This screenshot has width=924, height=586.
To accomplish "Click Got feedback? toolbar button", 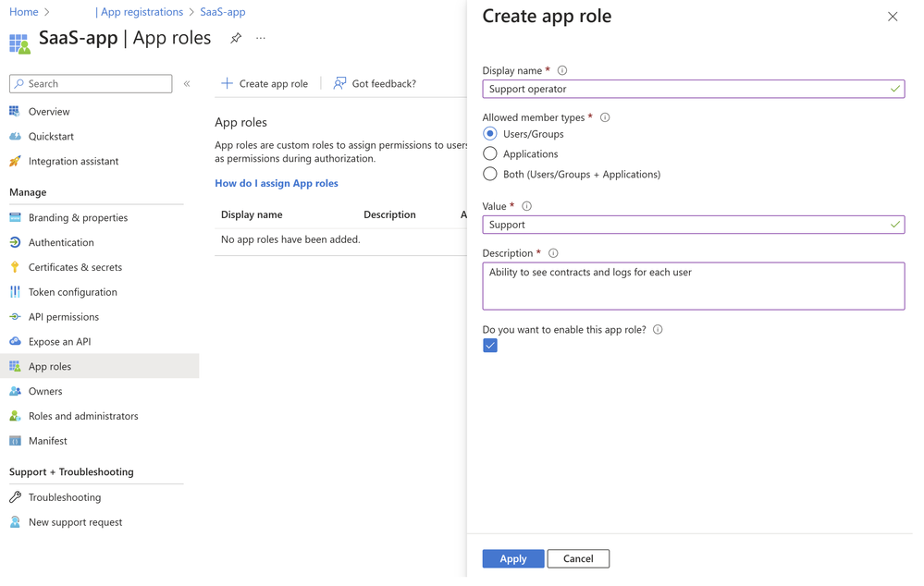I will click(375, 83).
